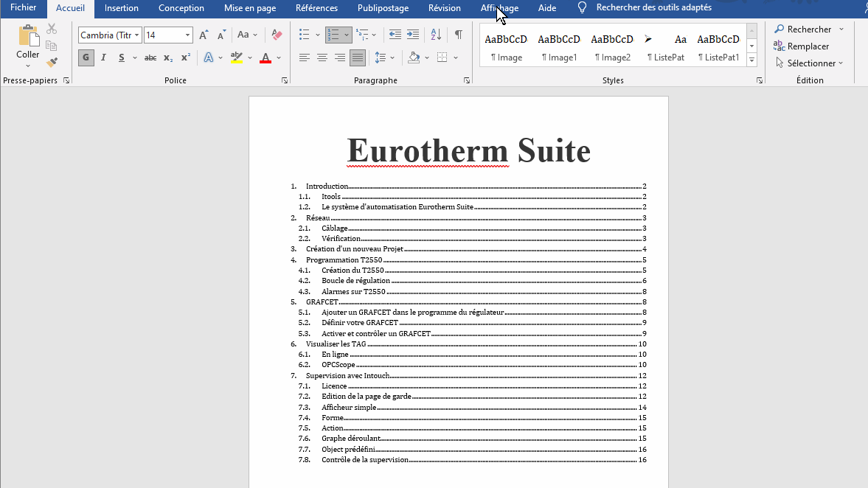Open the Police dialog launcher
868x488 pixels.
[285, 81]
